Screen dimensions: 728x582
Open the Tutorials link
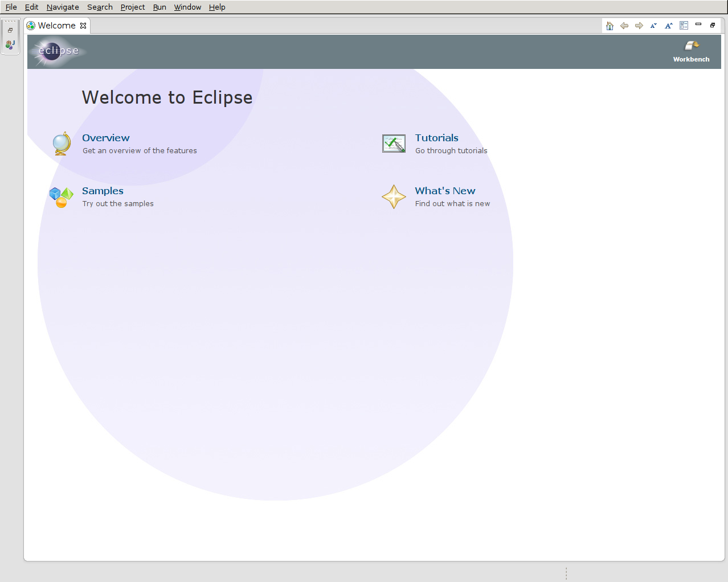[437, 138]
